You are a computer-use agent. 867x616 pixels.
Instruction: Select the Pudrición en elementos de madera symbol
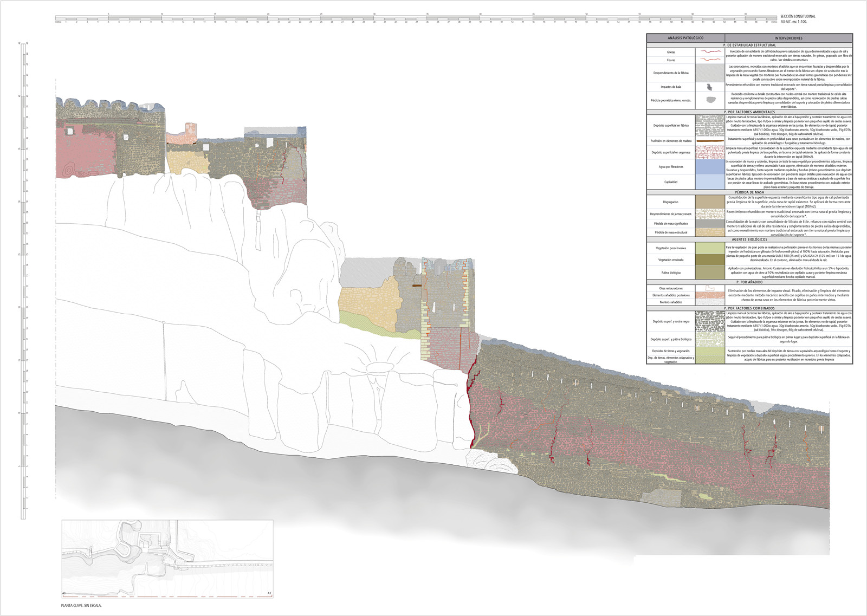coord(709,141)
